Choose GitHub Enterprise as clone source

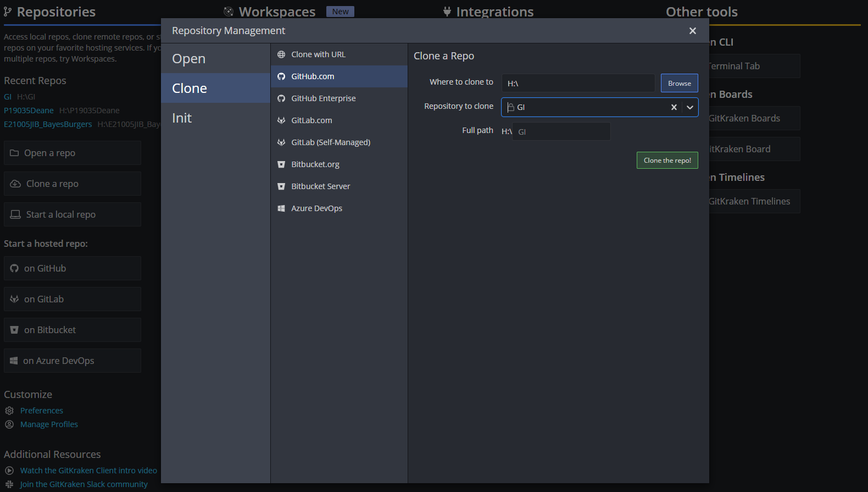pos(339,98)
